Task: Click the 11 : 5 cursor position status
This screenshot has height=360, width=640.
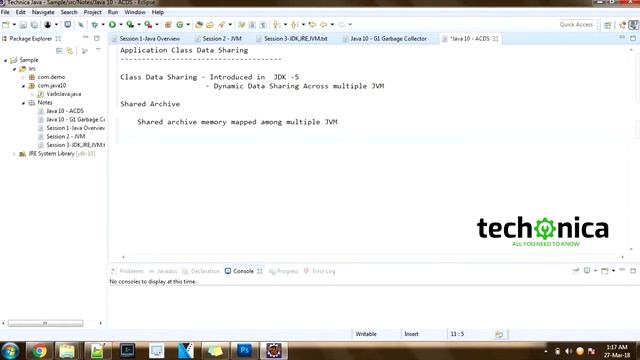Action: [457, 334]
